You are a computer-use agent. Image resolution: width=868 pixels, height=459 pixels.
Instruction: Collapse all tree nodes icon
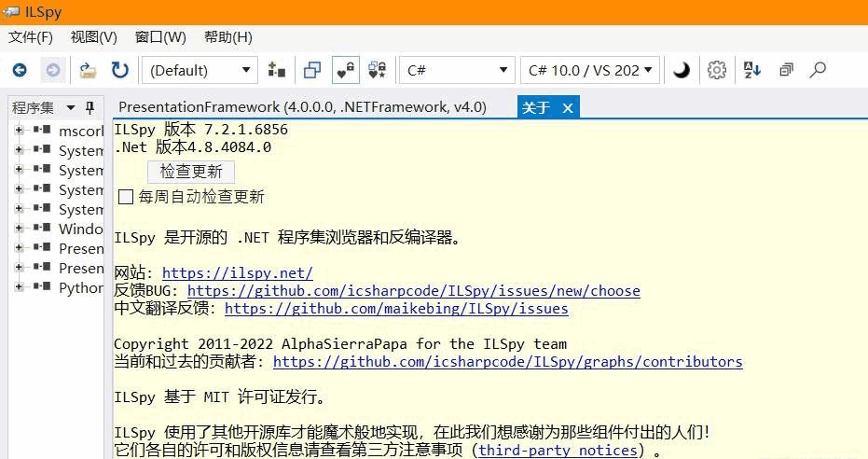786,70
